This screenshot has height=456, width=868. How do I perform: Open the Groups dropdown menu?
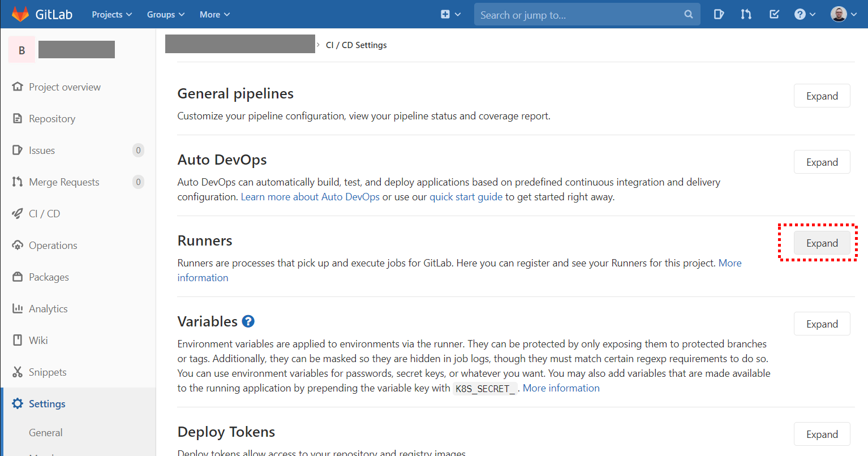tap(166, 14)
